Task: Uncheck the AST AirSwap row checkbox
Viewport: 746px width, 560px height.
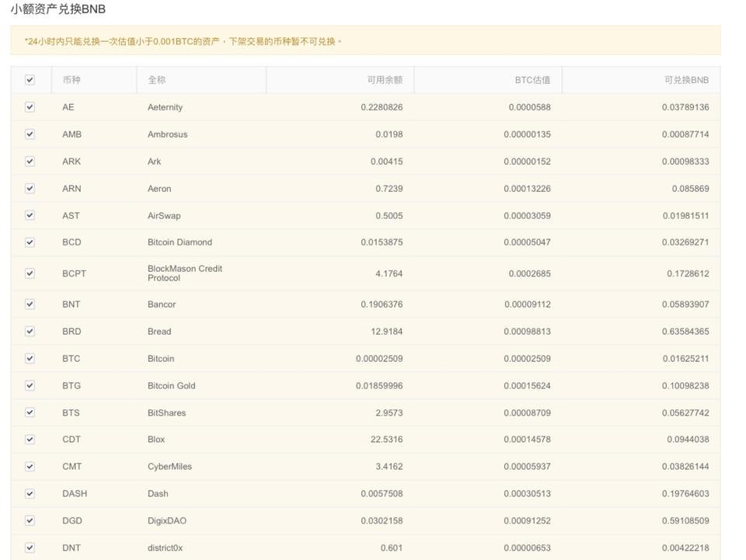Action: (30, 215)
